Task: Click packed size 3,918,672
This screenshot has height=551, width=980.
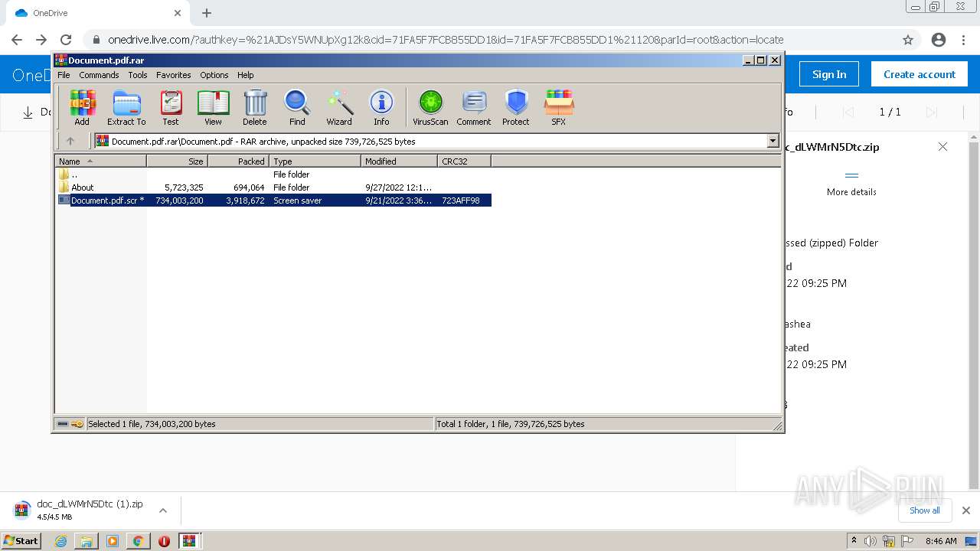Action: pos(245,201)
